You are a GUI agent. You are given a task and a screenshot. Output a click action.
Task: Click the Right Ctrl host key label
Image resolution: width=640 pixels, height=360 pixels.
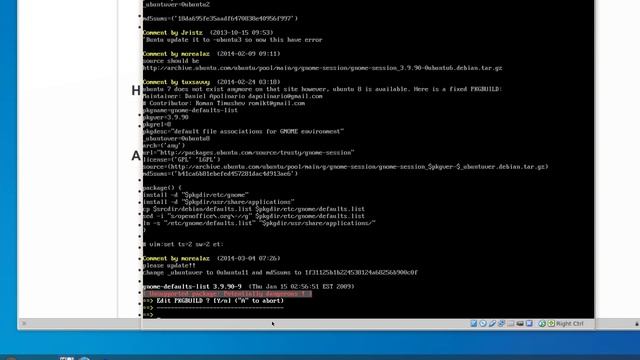coord(570,324)
